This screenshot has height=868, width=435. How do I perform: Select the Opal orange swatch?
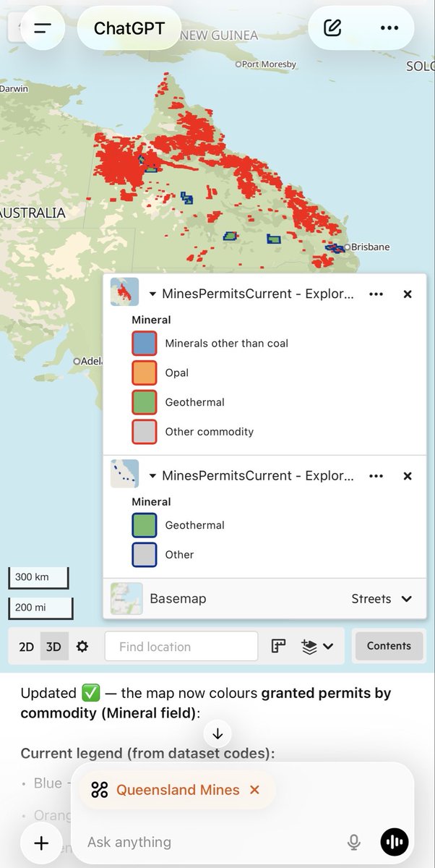point(144,373)
